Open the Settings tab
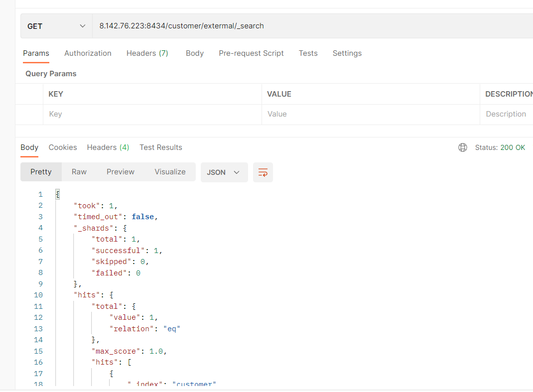This screenshot has height=392, width=533. pos(347,53)
